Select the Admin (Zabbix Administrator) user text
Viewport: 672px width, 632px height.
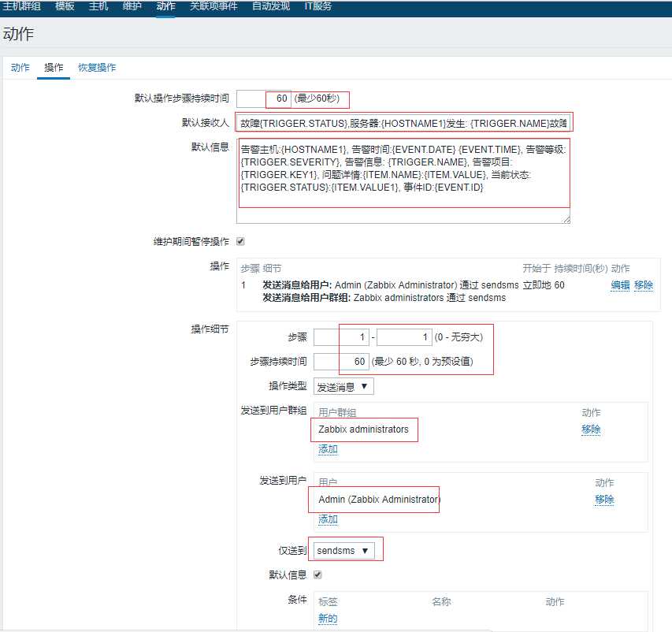tap(379, 500)
